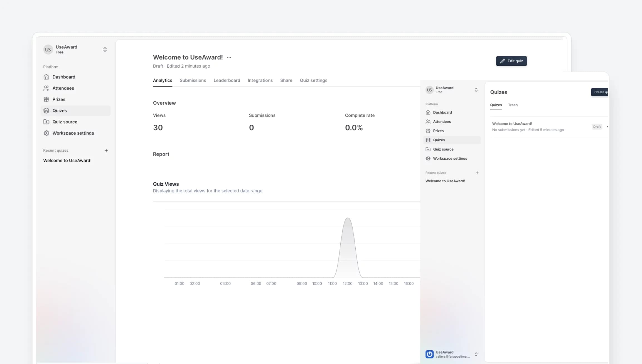642x364 pixels.
Task: Switch to the Submissions tab
Action: pyautogui.click(x=193, y=80)
